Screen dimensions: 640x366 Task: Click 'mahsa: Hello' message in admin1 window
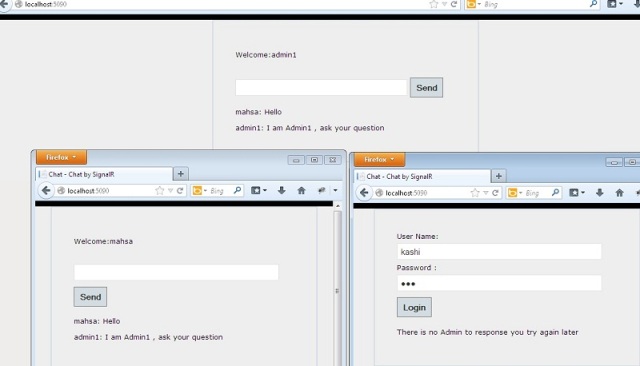pos(258,112)
